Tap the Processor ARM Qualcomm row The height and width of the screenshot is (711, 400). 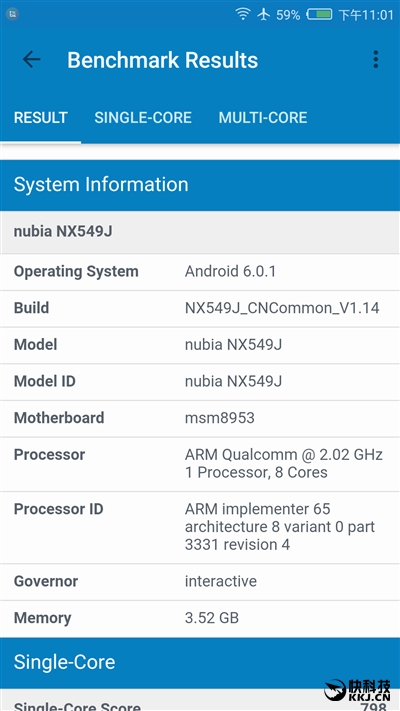[x=200, y=464]
